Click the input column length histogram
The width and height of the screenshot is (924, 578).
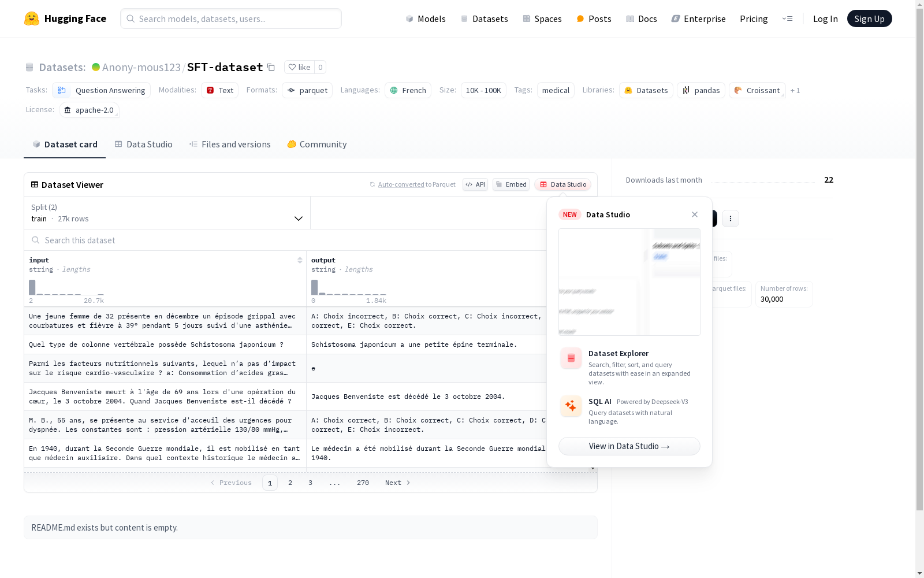pos(66,287)
